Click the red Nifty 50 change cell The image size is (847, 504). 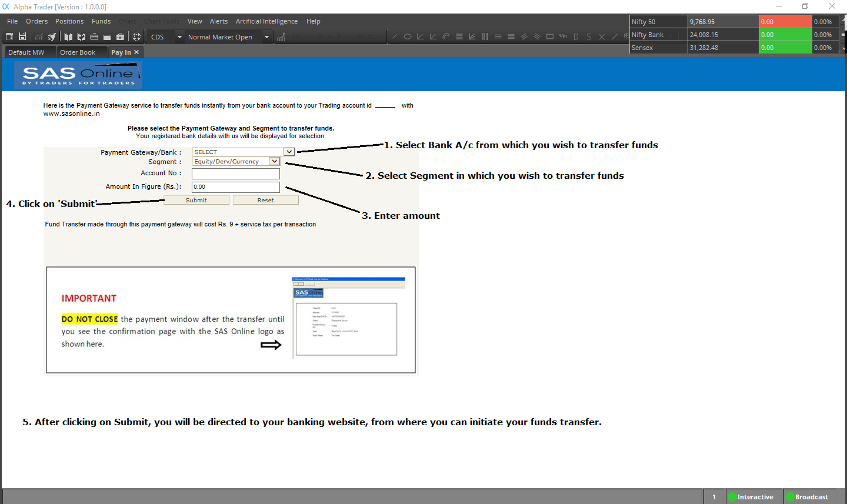tap(785, 22)
